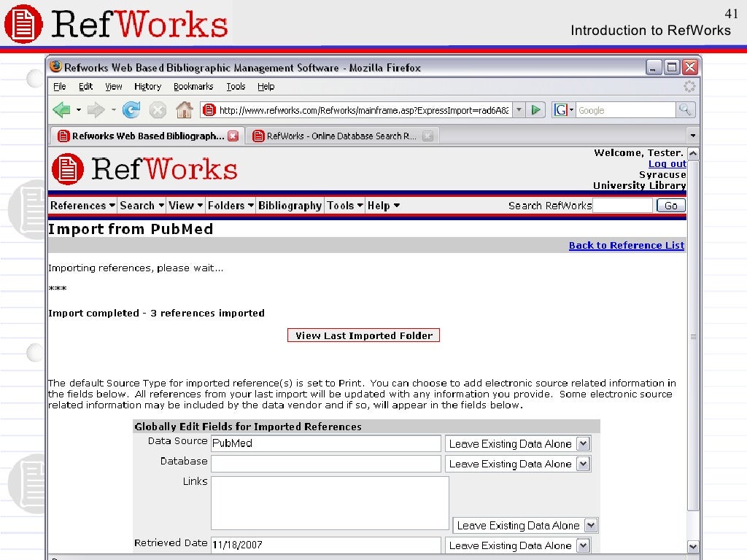The width and height of the screenshot is (747, 560).
Task: Open the back history dropdown arrow
Action: point(79,110)
